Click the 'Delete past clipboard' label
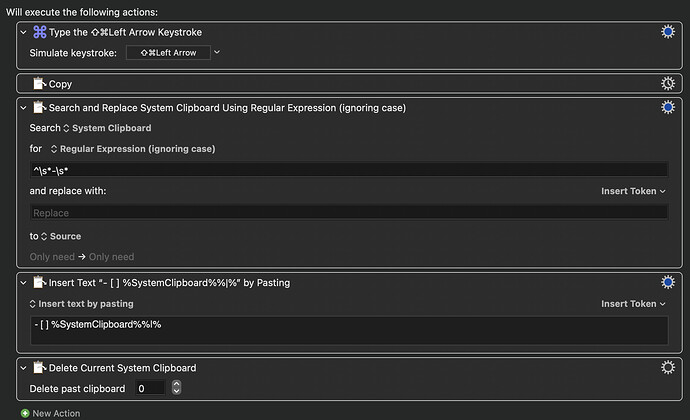This screenshot has height=420, width=690. pos(77,389)
